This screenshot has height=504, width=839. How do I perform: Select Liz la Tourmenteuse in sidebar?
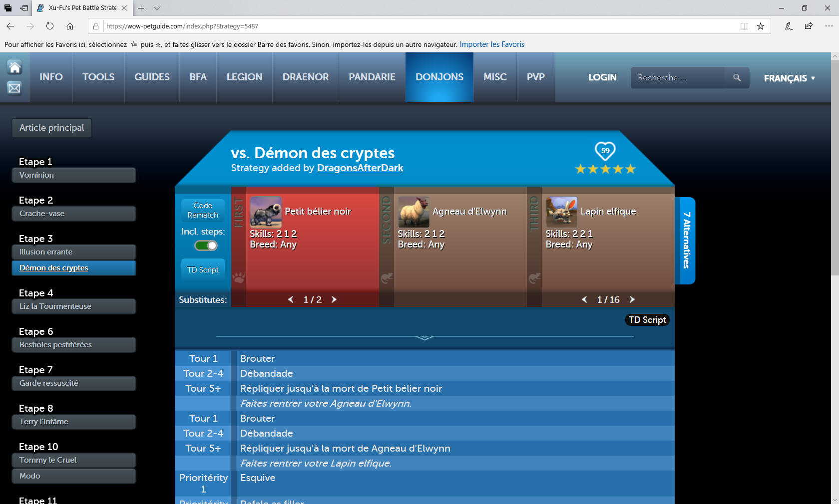(x=74, y=306)
